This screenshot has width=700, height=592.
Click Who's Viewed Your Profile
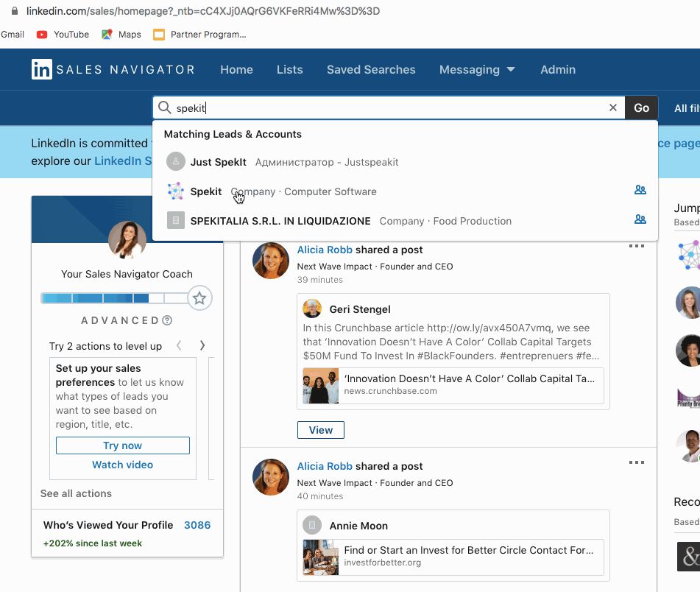(108, 524)
